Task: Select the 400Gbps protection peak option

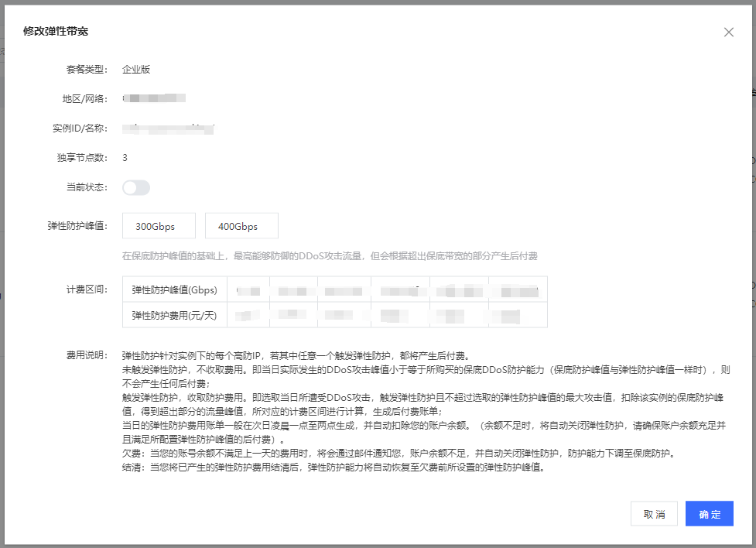Action: [241, 225]
